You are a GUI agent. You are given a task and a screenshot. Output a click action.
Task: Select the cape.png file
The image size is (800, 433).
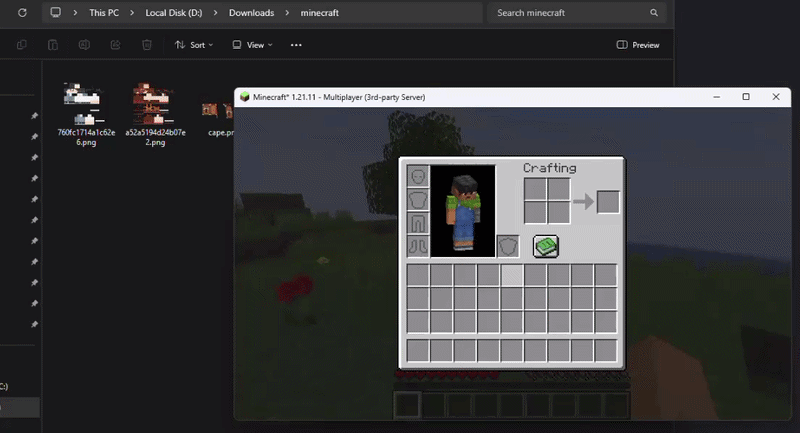pyautogui.click(x=218, y=120)
